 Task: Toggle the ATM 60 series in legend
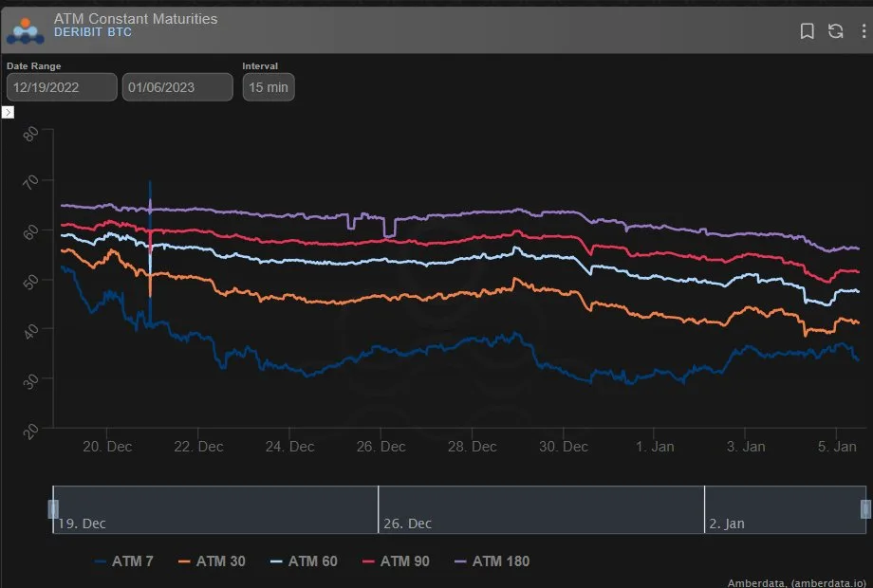[304, 561]
